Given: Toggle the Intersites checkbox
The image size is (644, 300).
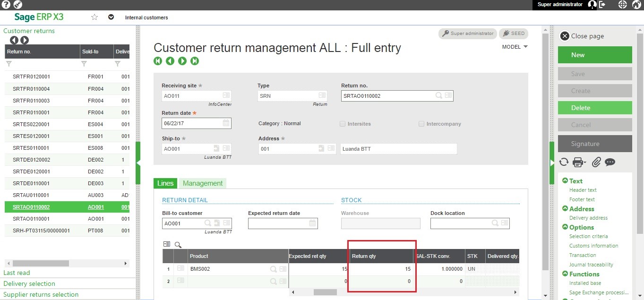Looking at the screenshot, I should click(x=343, y=124).
